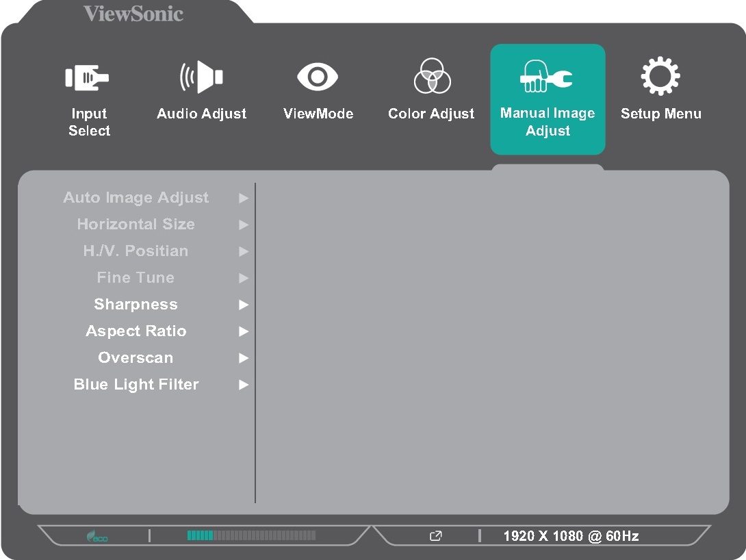Select the ViewMode eye icon
This screenshot has height=560, width=746.
[318, 76]
